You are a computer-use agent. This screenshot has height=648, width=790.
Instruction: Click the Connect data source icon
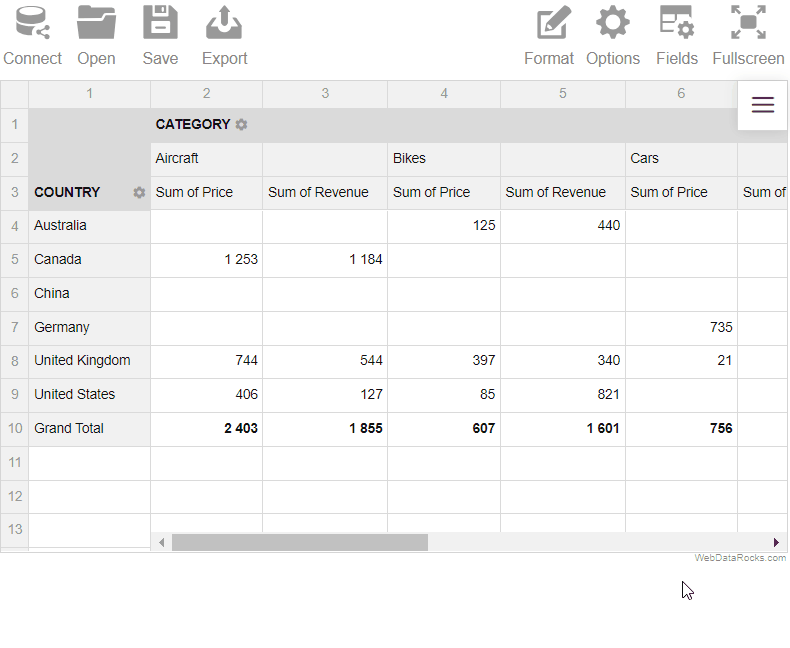point(32,24)
